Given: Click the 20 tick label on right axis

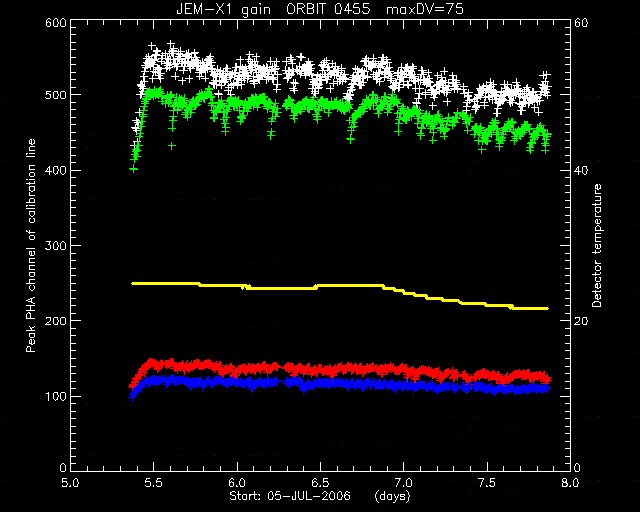Looking at the screenshot, I should pos(581,321).
